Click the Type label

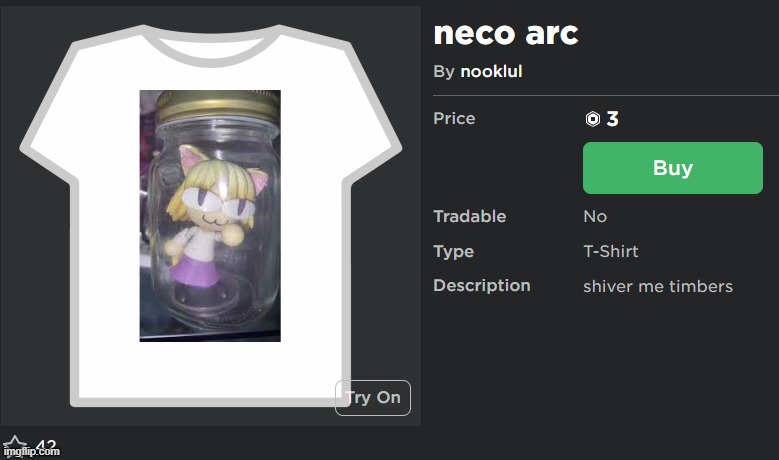point(453,252)
